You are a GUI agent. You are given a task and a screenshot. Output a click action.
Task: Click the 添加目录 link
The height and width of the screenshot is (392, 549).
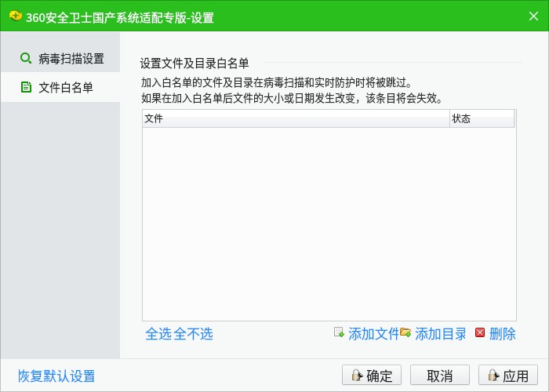tap(441, 334)
